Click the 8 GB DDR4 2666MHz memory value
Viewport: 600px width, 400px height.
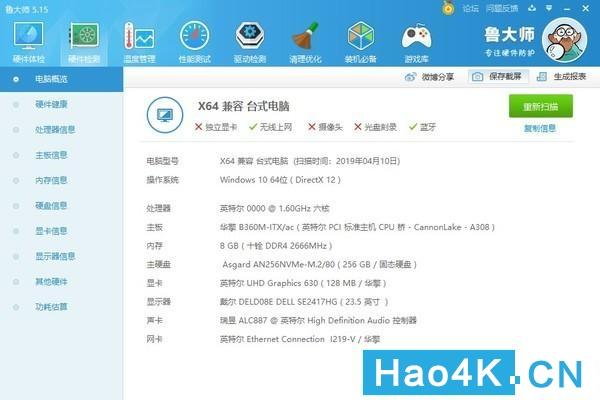coord(276,246)
